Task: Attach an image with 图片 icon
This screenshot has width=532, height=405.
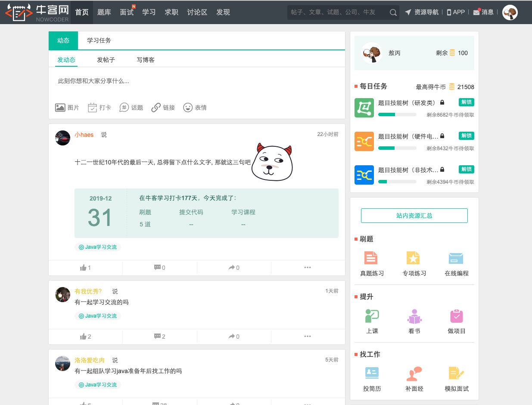Action: 60,108
